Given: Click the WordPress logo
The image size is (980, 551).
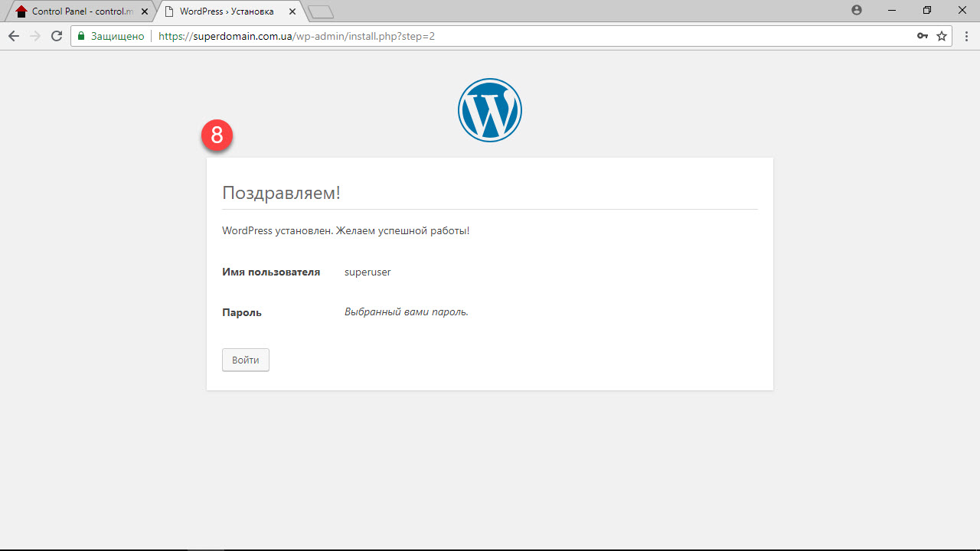Looking at the screenshot, I should 490,110.
